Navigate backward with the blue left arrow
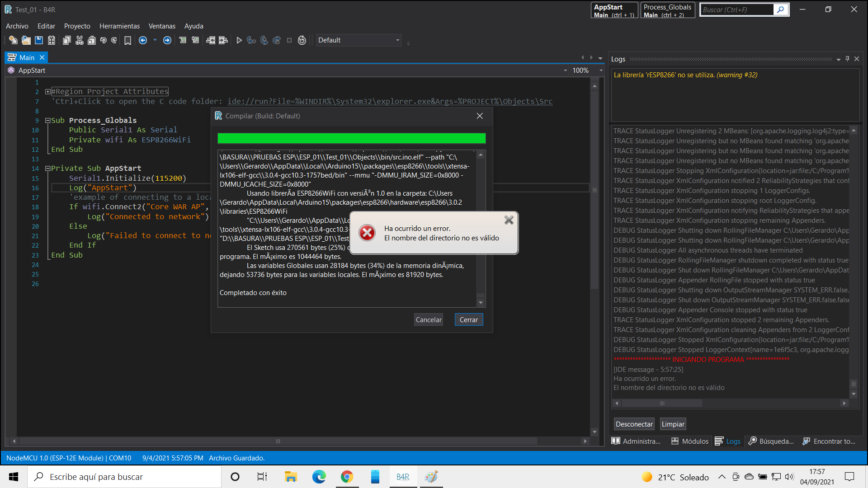 pos(143,40)
